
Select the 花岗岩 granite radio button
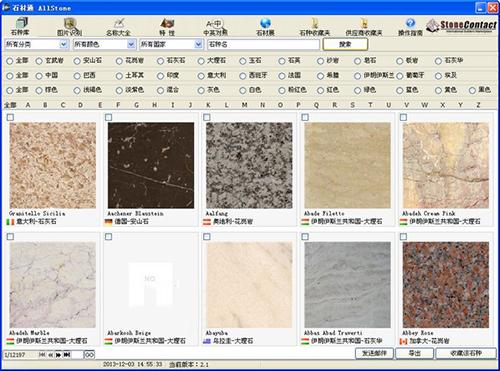click(x=119, y=61)
